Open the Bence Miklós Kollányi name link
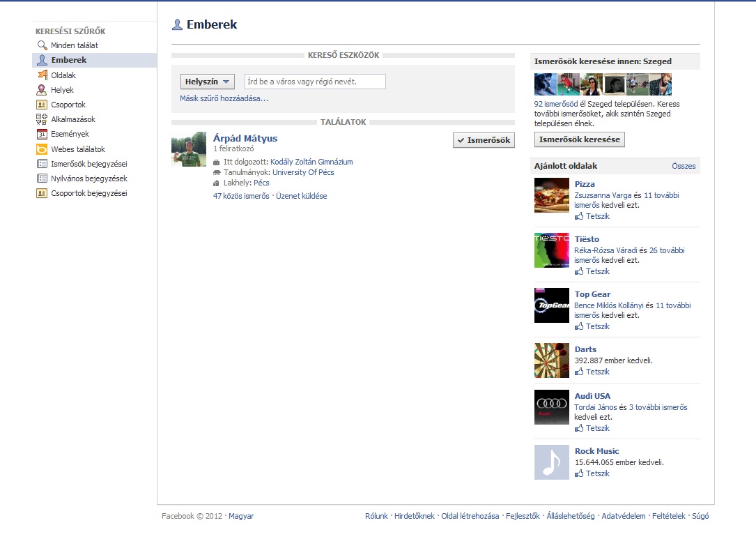The width and height of the screenshot is (756, 555). 609,305
